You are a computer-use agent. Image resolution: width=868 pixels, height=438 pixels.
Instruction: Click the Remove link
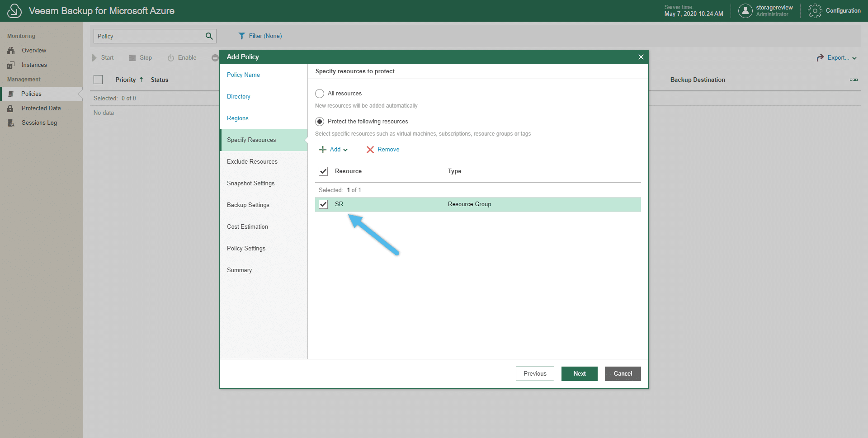tap(388, 150)
